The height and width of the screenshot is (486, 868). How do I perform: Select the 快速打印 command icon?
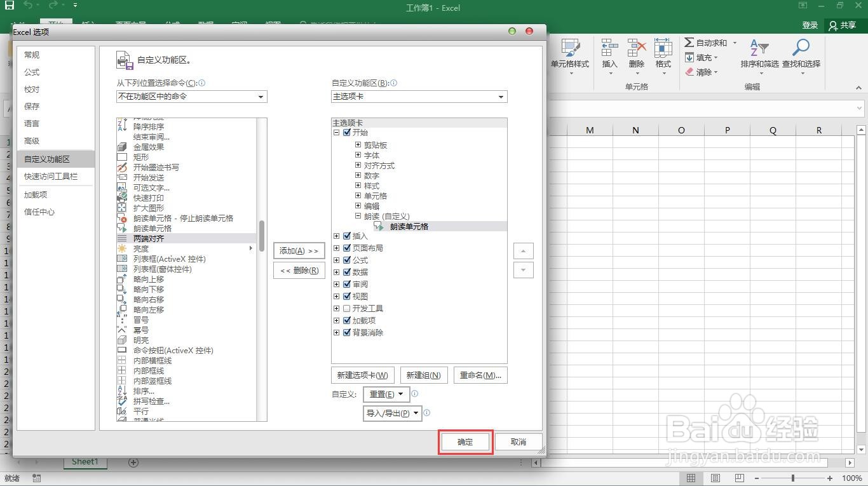(x=122, y=198)
